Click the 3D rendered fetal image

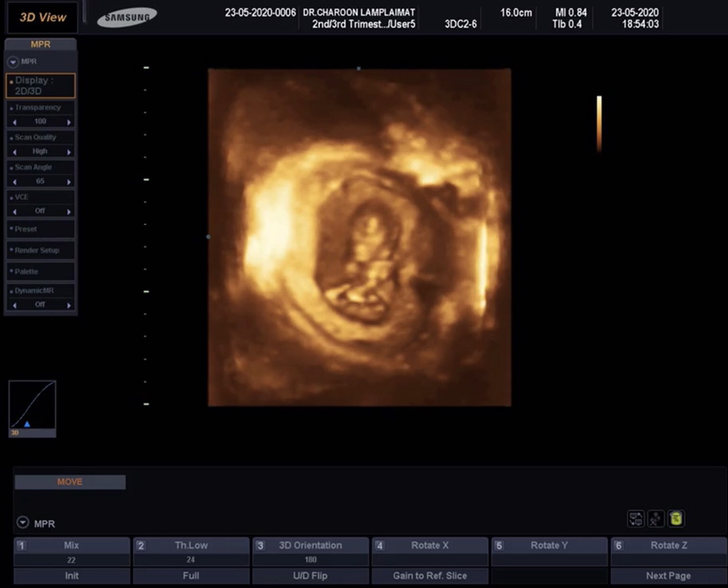pyautogui.click(x=359, y=237)
